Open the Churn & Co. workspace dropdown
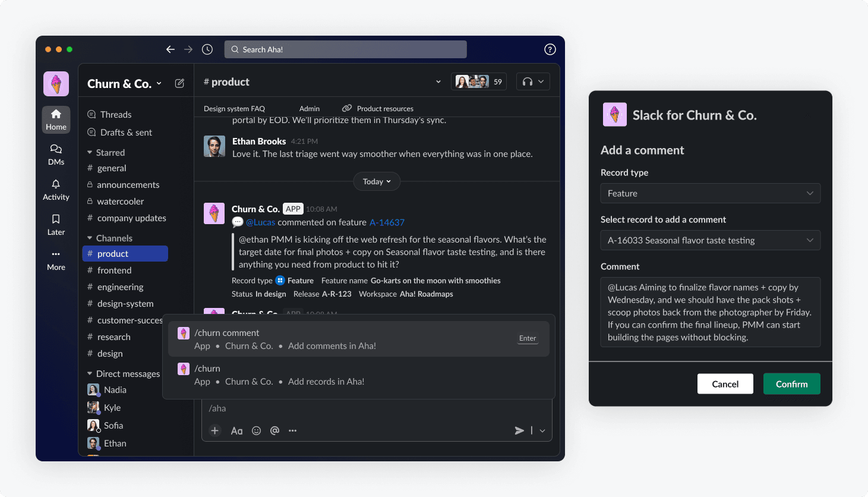 click(159, 83)
